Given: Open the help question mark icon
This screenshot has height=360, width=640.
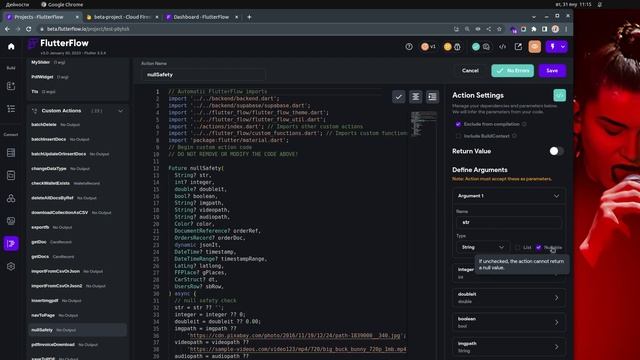Looking at the screenshot, I should click(x=409, y=47).
